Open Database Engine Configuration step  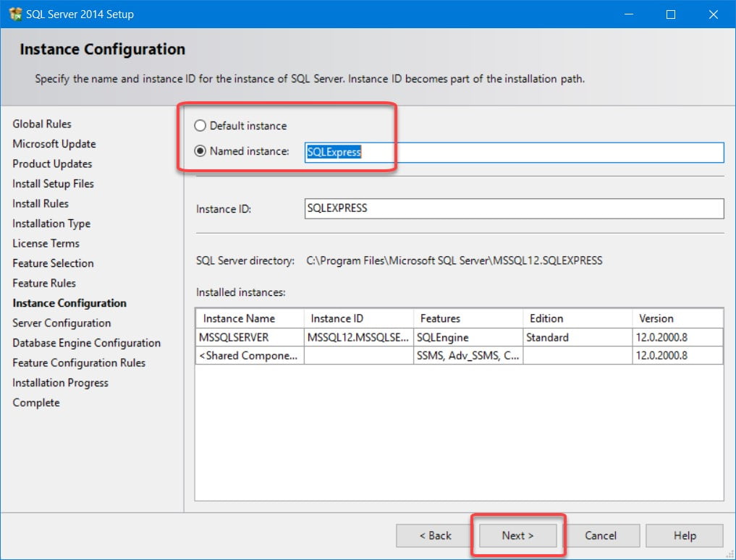86,343
